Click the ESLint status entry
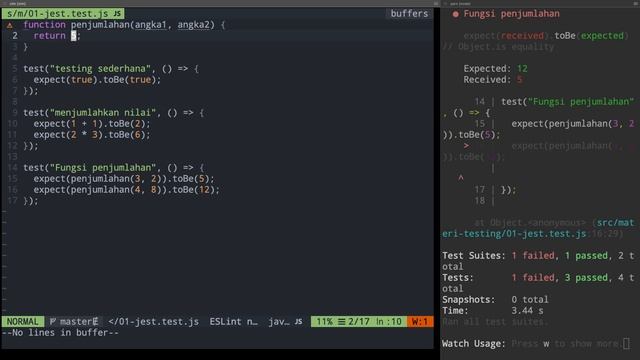 click(x=233, y=322)
